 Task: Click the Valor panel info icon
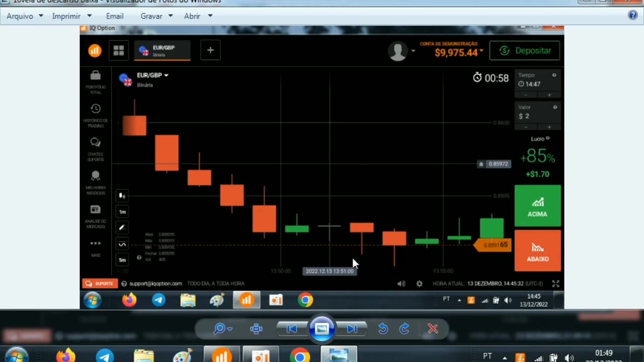tap(554, 107)
